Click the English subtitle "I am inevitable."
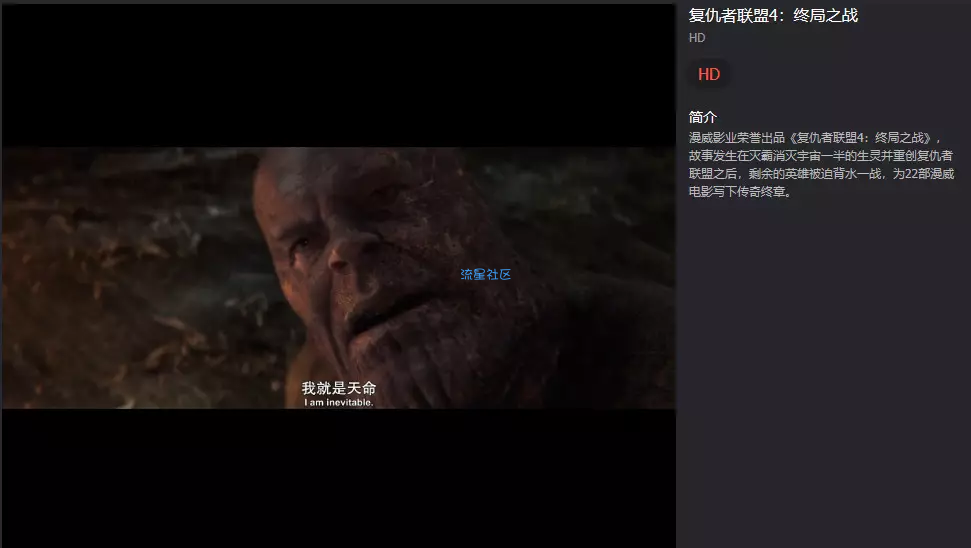Screen dimensions: 971x548 point(338,403)
